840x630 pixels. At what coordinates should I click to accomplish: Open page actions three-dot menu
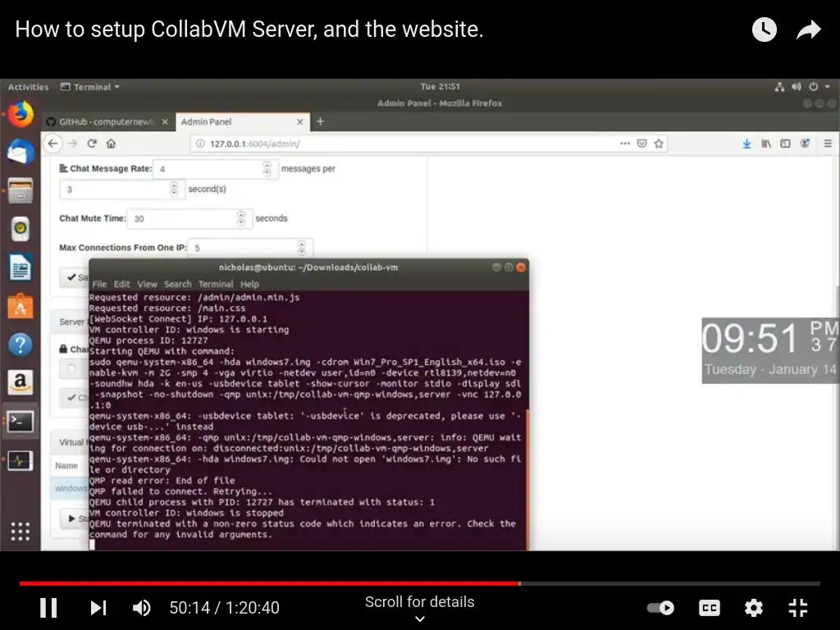[624, 143]
